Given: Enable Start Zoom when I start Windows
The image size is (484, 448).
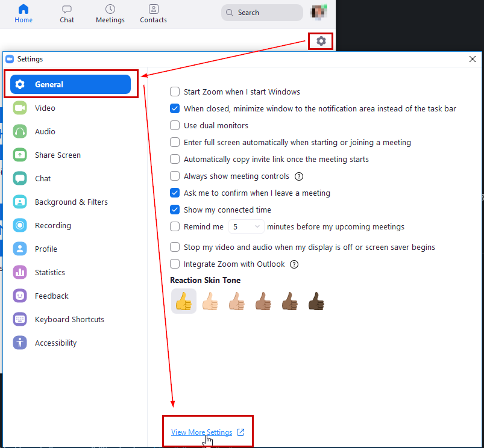Looking at the screenshot, I should (175, 92).
